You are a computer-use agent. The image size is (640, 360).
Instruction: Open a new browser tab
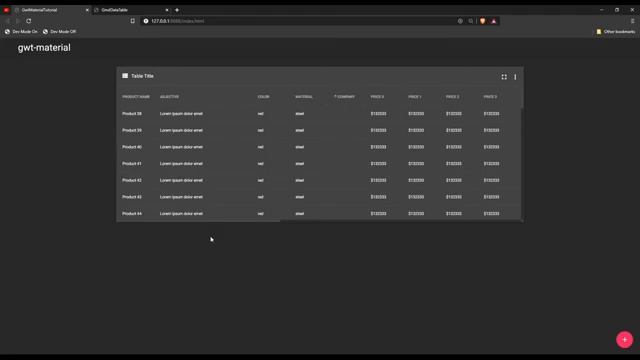177,10
